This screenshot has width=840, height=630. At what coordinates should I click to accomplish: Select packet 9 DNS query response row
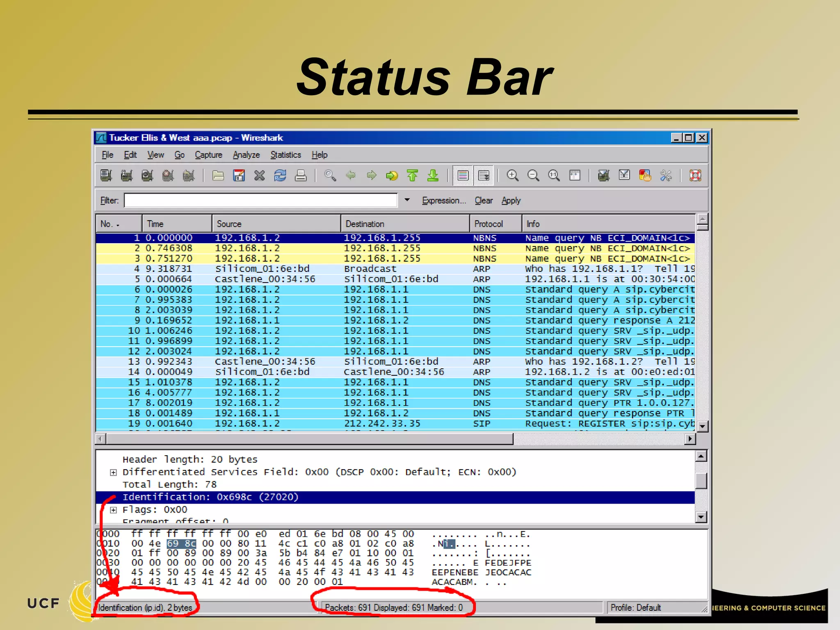pos(395,320)
